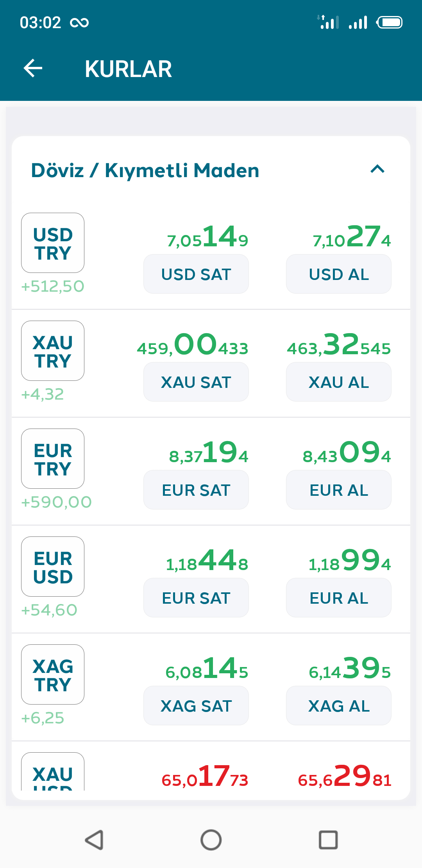Image resolution: width=422 pixels, height=868 pixels.
Task: Tap the back arrow in the header
Action: click(x=33, y=68)
